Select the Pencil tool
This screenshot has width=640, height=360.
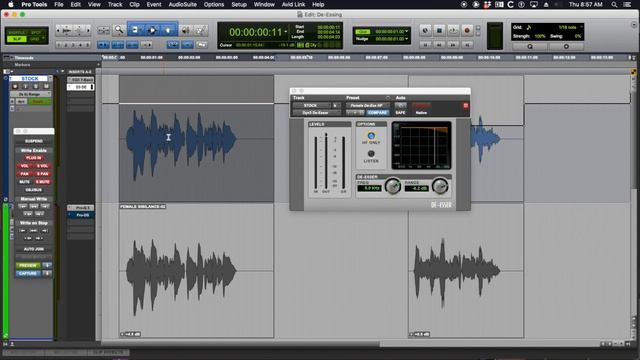pos(201,30)
